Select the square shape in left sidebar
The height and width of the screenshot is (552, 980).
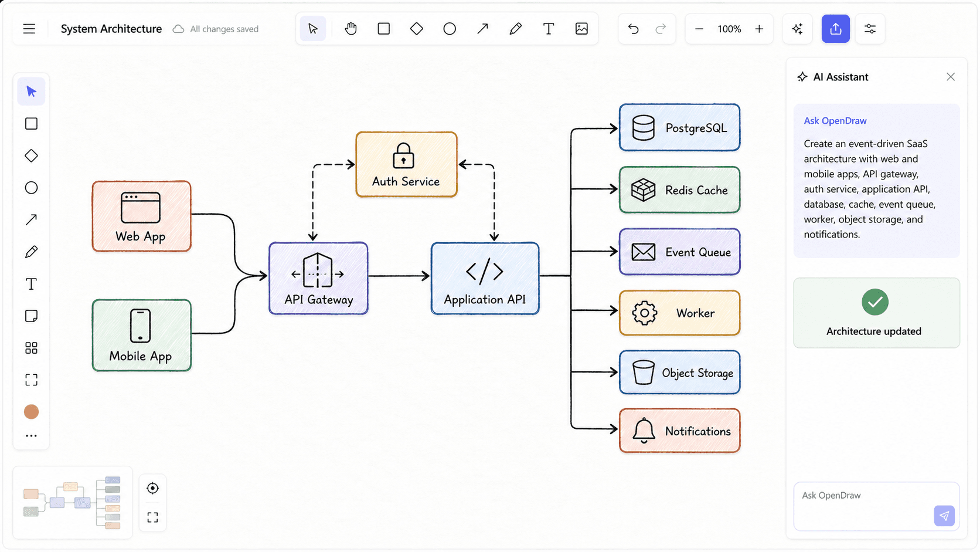pos(32,124)
